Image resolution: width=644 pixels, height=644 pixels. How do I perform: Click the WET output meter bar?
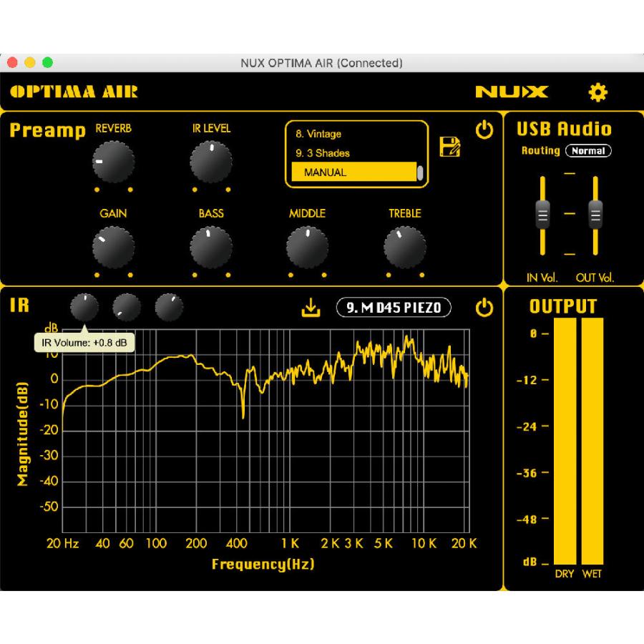592,441
